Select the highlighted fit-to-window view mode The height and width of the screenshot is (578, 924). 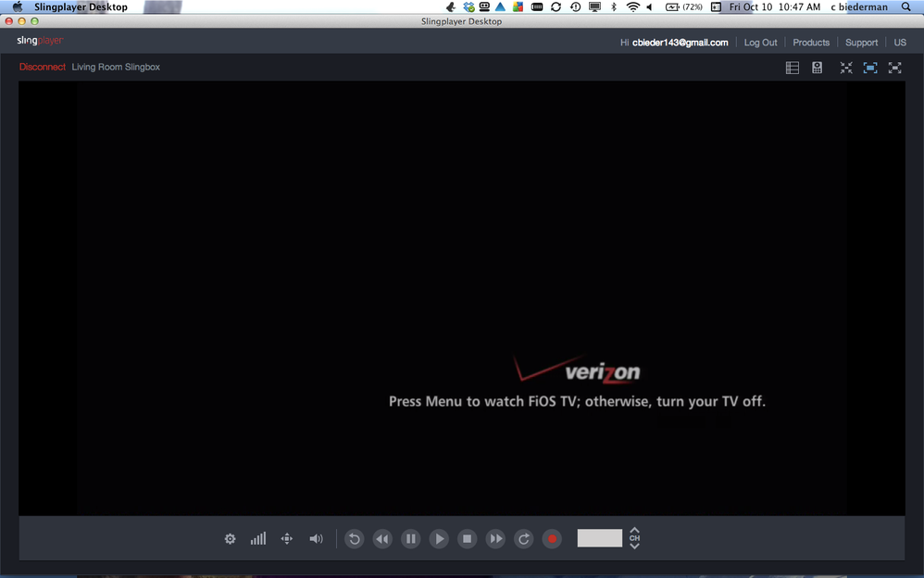click(870, 68)
